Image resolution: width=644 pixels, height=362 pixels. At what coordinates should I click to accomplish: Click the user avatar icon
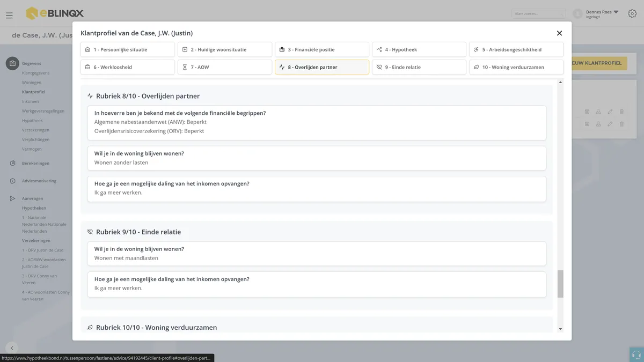click(x=577, y=13)
